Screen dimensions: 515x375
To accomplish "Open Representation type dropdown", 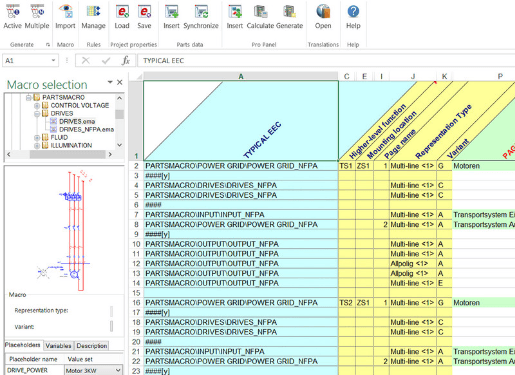I will [x=111, y=311].
